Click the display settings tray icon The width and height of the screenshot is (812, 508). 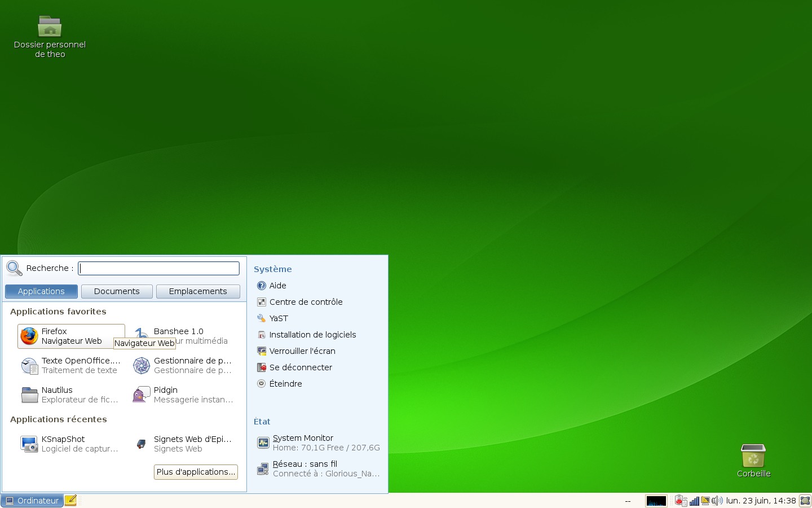[x=705, y=501]
